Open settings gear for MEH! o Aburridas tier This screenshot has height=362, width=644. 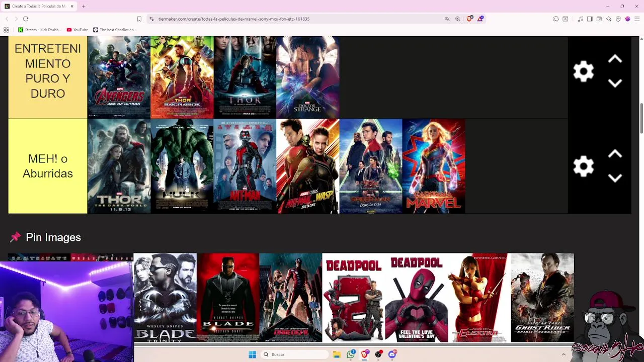click(584, 166)
